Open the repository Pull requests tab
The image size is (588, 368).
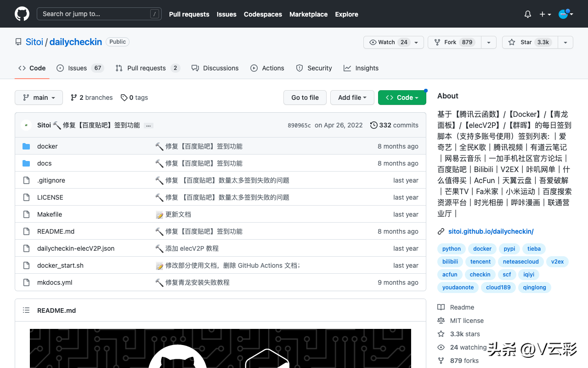[147, 68]
